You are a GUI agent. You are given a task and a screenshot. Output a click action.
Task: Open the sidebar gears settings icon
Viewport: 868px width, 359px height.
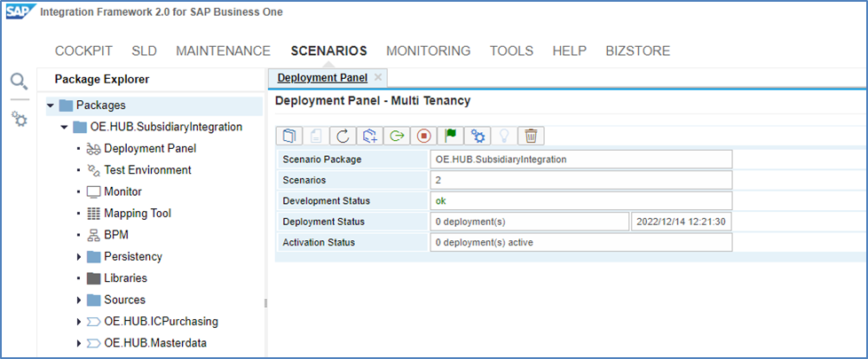19,119
